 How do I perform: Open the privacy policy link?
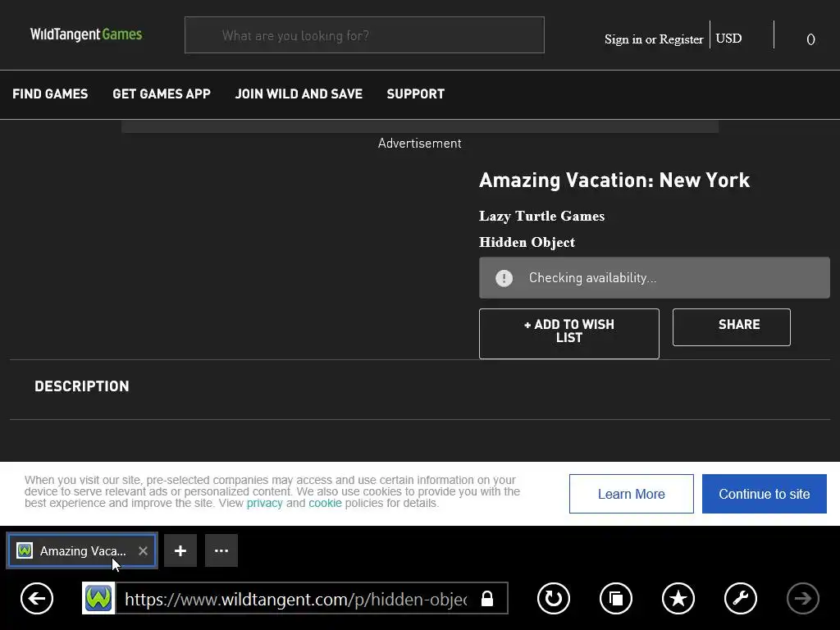[x=264, y=503]
